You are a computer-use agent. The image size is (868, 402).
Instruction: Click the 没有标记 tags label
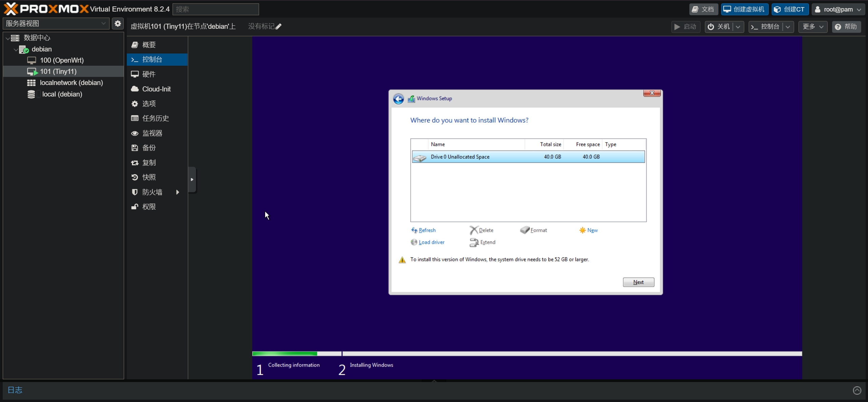(261, 26)
